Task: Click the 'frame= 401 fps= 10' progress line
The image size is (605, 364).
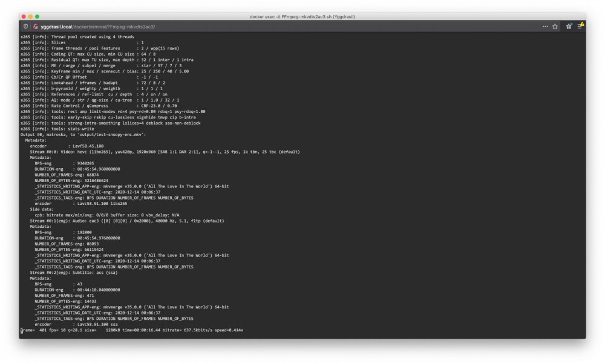Action: 132,331
